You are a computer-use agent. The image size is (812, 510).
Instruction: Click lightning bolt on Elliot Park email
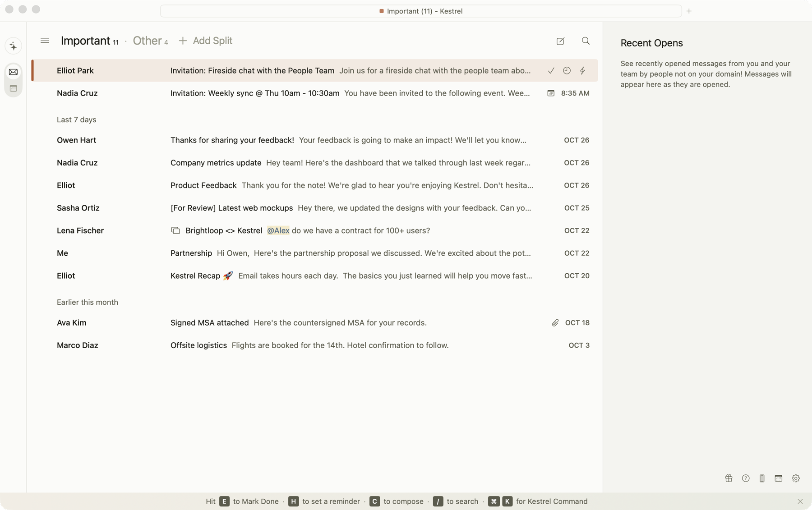(x=582, y=70)
